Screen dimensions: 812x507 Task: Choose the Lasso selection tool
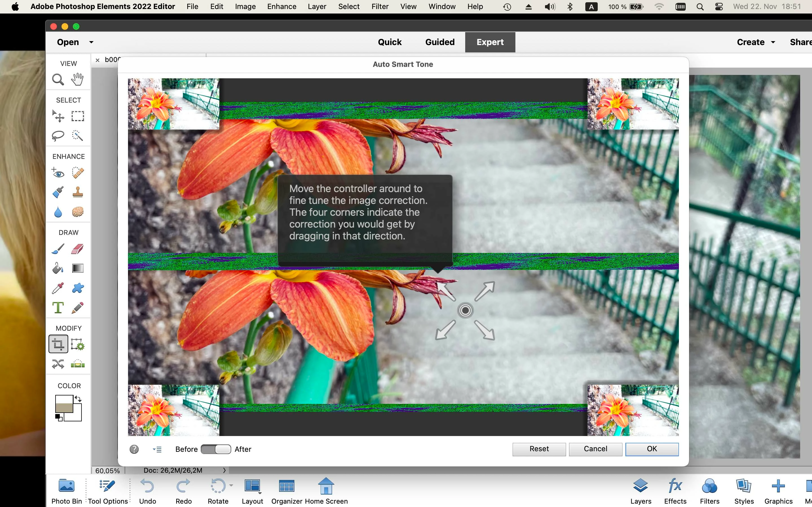click(58, 135)
